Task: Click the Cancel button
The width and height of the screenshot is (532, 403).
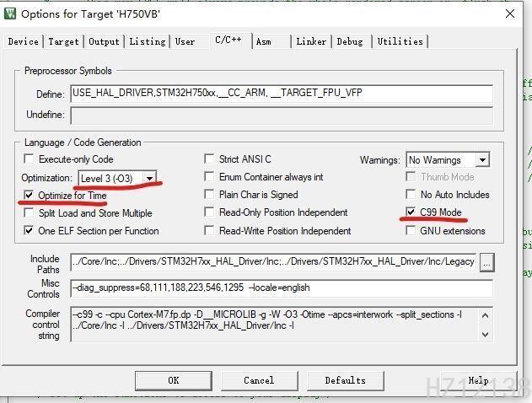Action: [259, 380]
